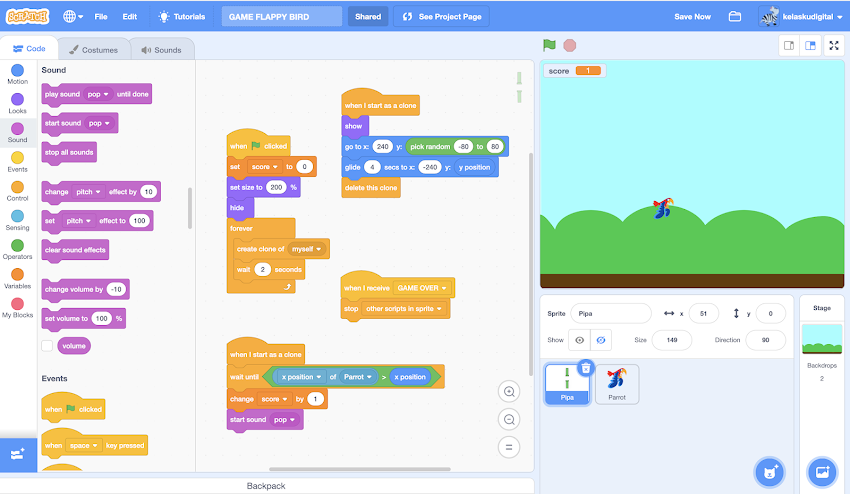Click the Add Extension button
This screenshot has width=850, height=494.
(x=18, y=454)
